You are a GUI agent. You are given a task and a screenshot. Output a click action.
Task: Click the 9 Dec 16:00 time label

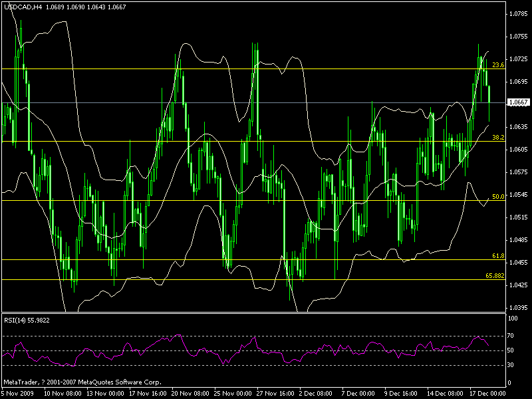pyautogui.click(x=401, y=393)
